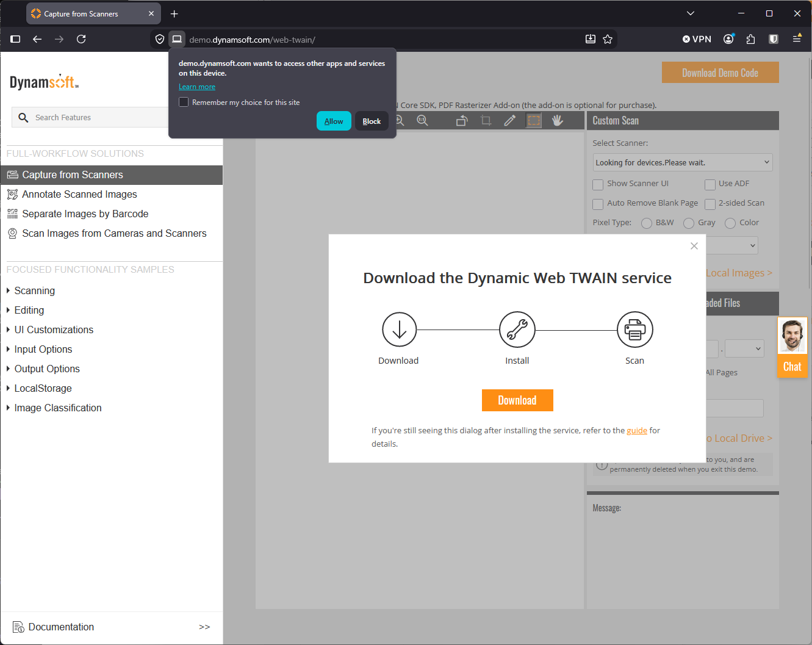Click the browser profile account icon
Image resolution: width=812 pixels, height=645 pixels.
728,39
